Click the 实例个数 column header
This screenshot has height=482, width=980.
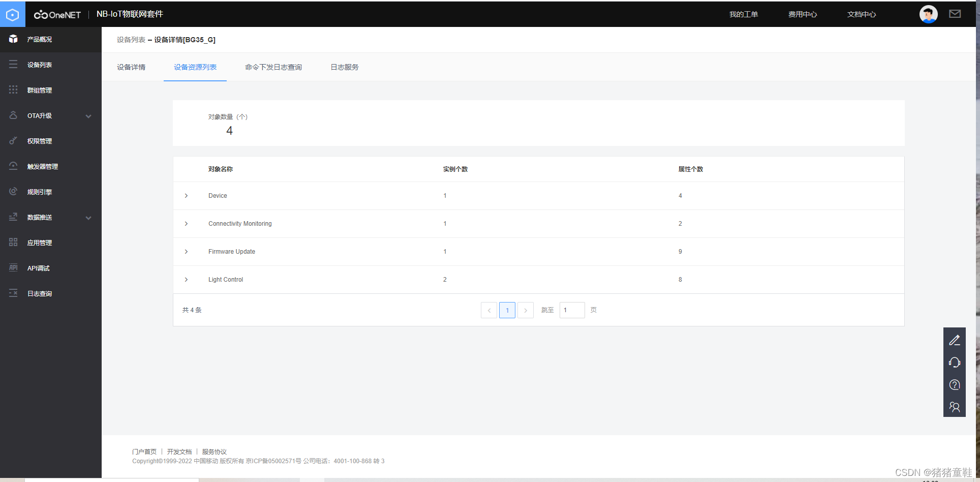455,169
